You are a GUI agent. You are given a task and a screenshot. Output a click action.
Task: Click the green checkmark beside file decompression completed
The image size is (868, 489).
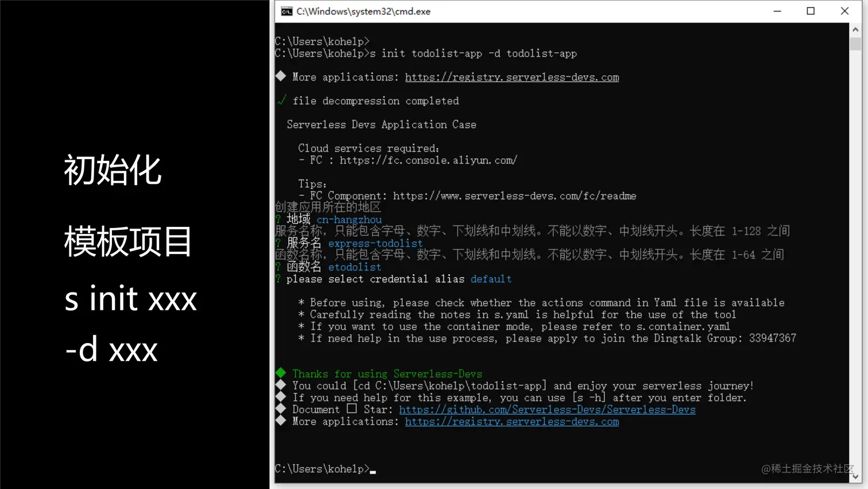coord(281,101)
